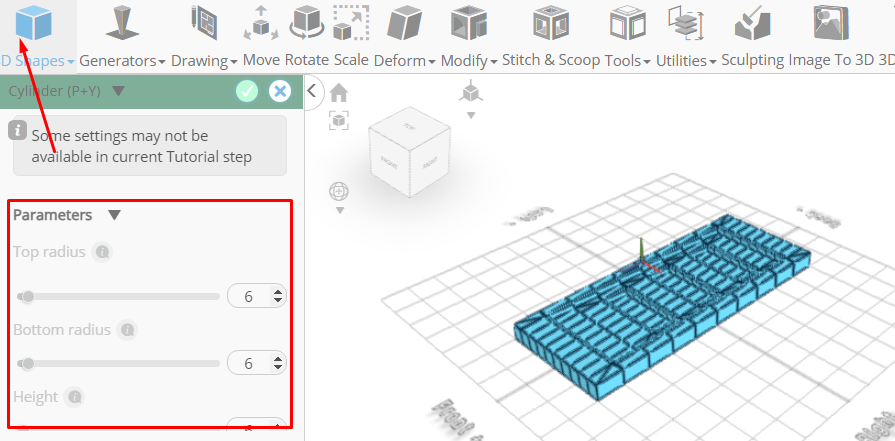
Task: Click the Drawing tool icon
Action: coord(204,23)
